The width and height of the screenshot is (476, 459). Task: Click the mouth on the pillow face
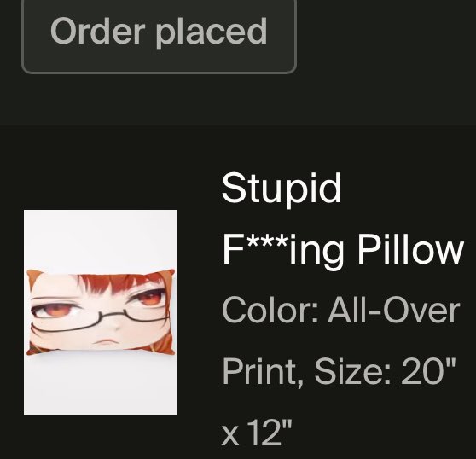[104, 342]
